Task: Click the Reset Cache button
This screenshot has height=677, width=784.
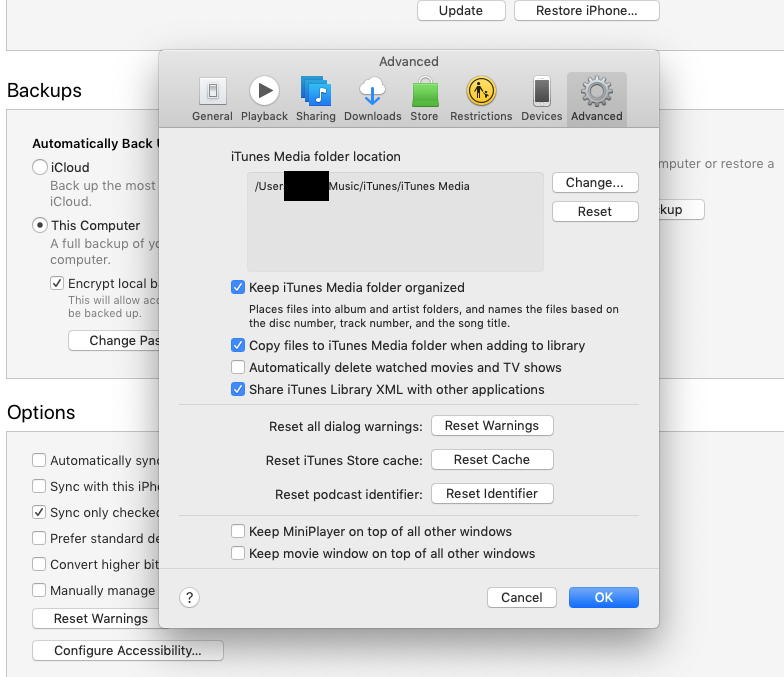Action: click(492, 460)
